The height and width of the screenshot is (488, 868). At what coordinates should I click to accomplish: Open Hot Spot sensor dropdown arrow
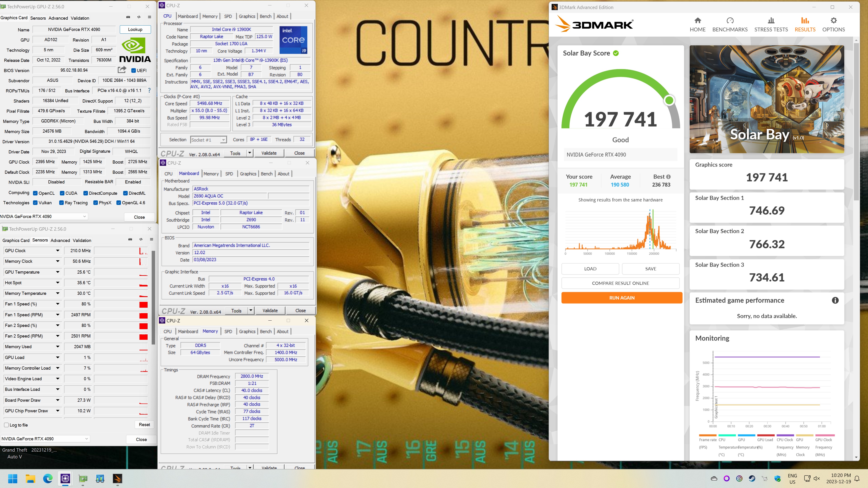pyautogui.click(x=58, y=283)
